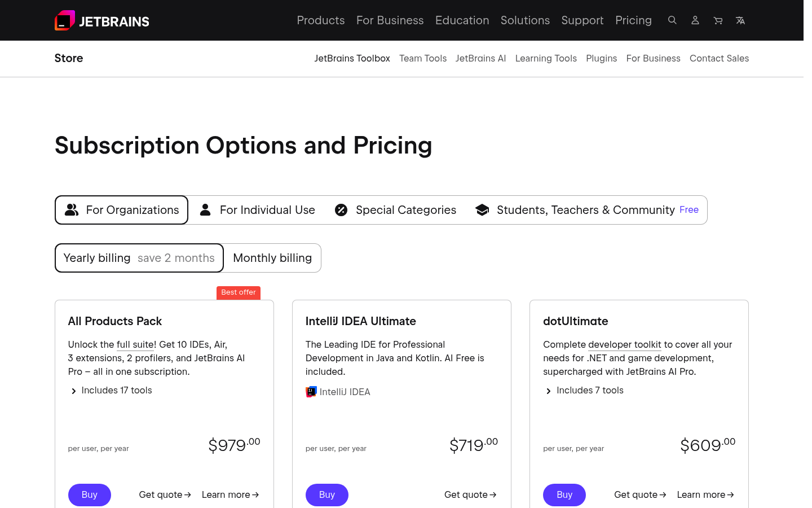
Task: Select the For Organizations tab
Action: [x=121, y=210]
